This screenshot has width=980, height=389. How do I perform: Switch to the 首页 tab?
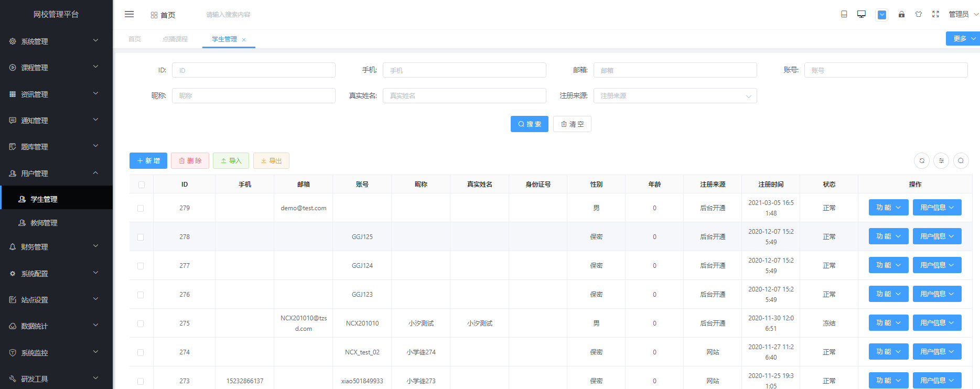[x=135, y=39]
